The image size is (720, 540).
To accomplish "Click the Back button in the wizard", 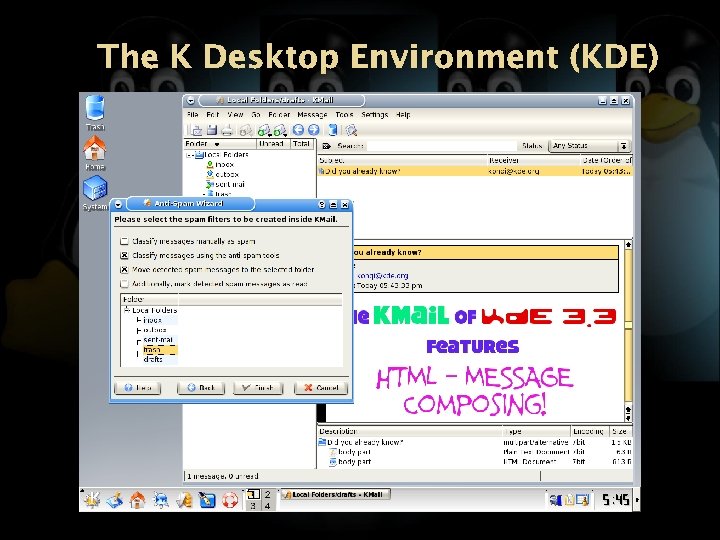I will pyautogui.click(x=201, y=388).
